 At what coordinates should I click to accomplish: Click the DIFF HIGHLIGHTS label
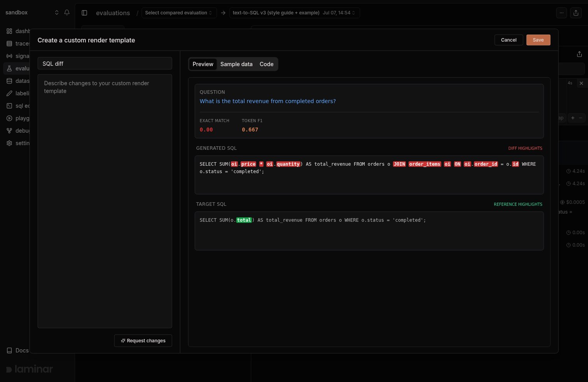pyautogui.click(x=525, y=148)
